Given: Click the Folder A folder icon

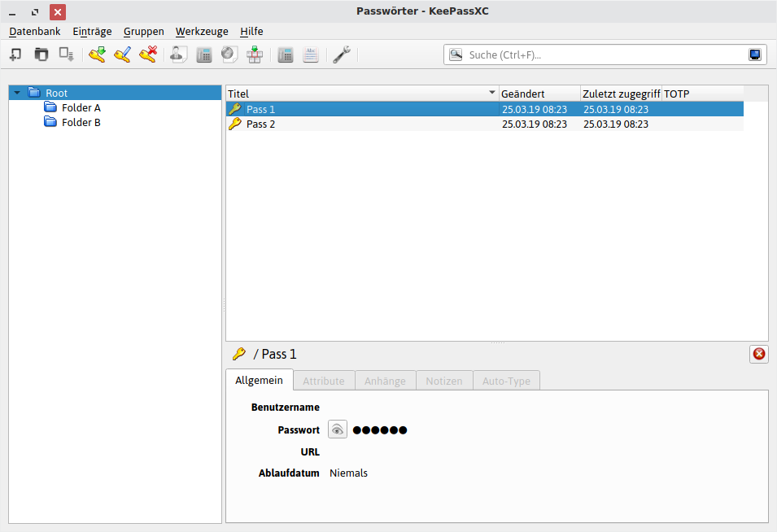Looking at the screenshot, I should click(x=50, y=107).
